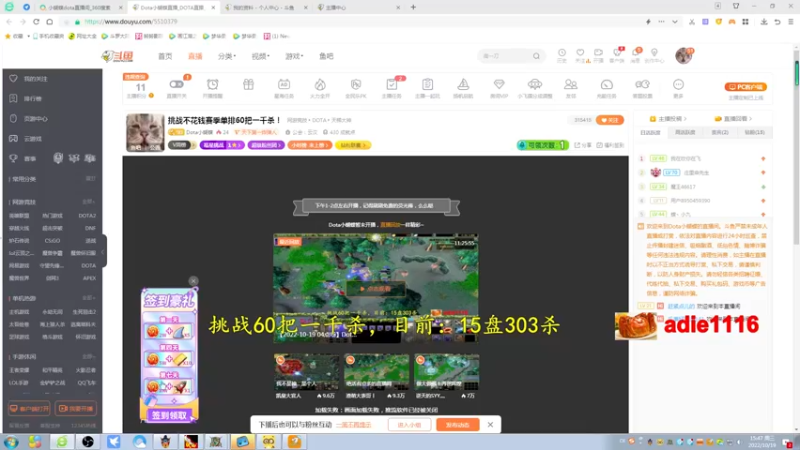Click the clipboard icon in streamer toolbar
The image size is (800, 450).
tap(428, 87)
